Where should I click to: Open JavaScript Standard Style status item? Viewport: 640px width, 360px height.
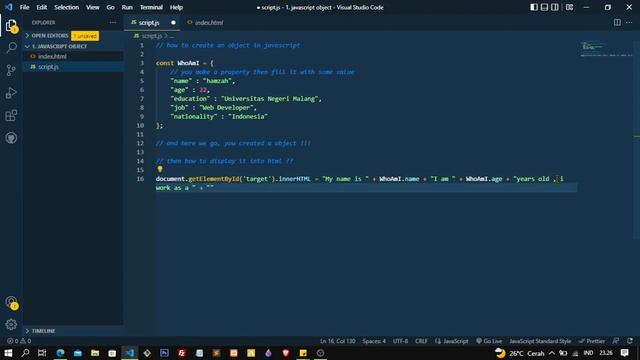click(x=540, y=341)
